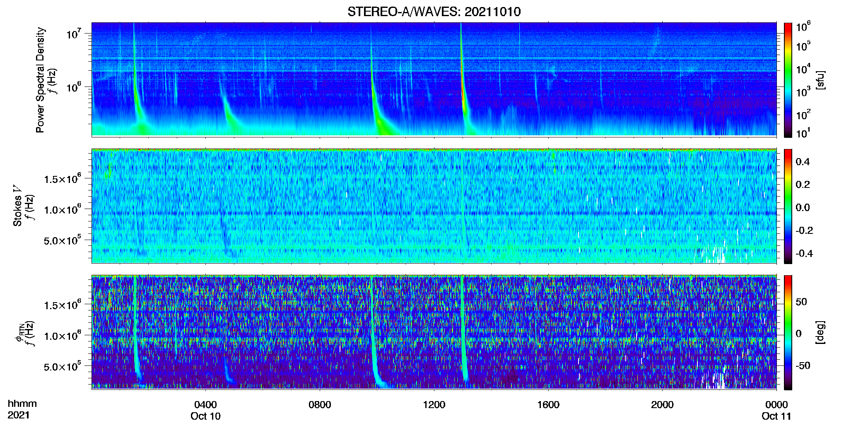Click the 0.4 Stokes colorbar tick label
This screenshot has height=447, width=868.
click(803, 162)
